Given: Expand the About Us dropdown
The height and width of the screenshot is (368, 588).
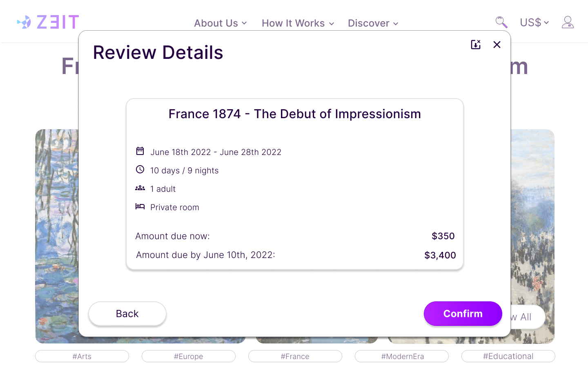Looking at the screenshot, I should pos(220,23).
